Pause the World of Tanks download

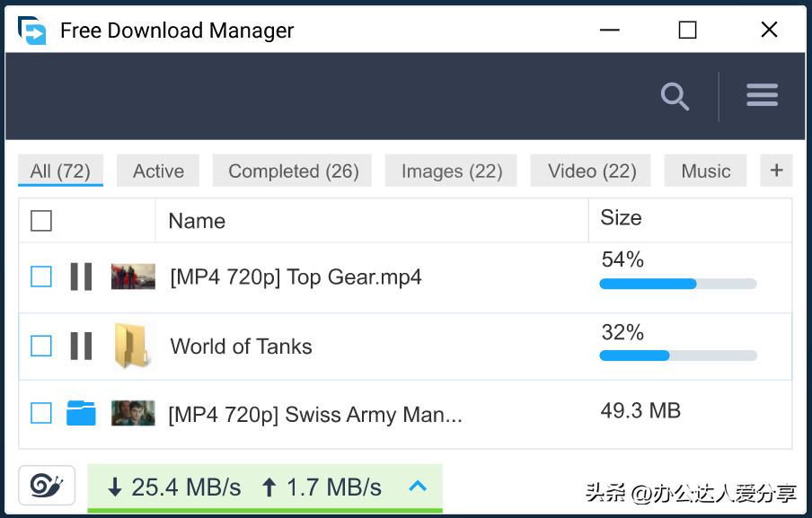coord(81,346)
